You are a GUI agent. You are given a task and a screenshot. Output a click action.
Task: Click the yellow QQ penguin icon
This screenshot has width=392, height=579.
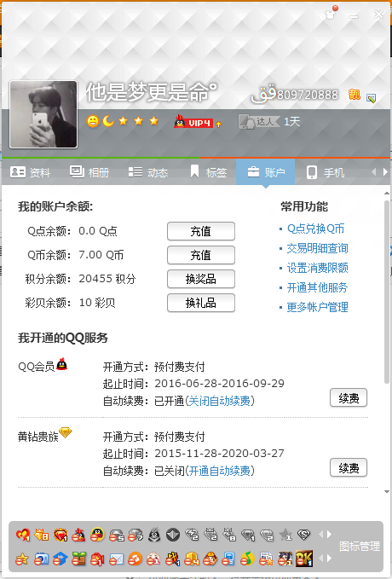coord(97,535)
